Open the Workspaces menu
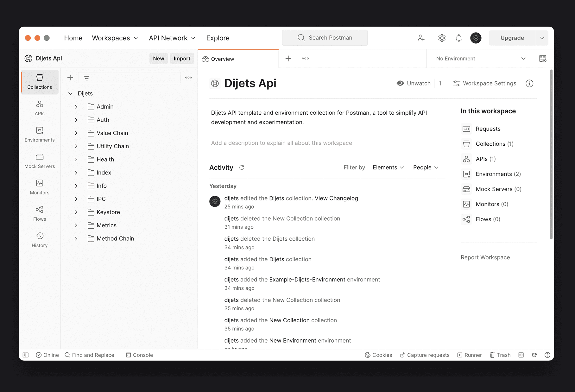Viewport: 575px width, 392px height. pyautogui.click(x=115, y=38)
